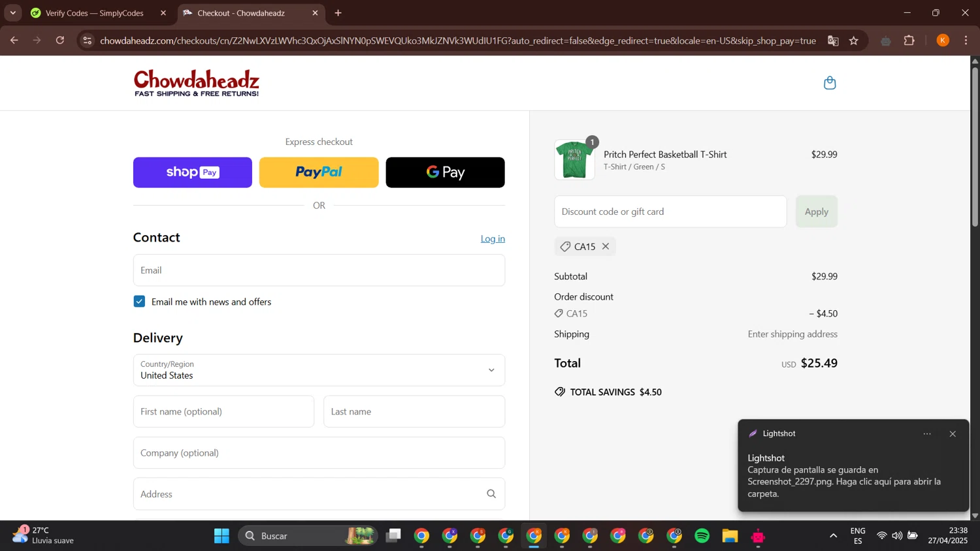Click the Apply discount button
The height and width of the screenshot is (551, 980).
pyautogui.click(x=816, y=212)
